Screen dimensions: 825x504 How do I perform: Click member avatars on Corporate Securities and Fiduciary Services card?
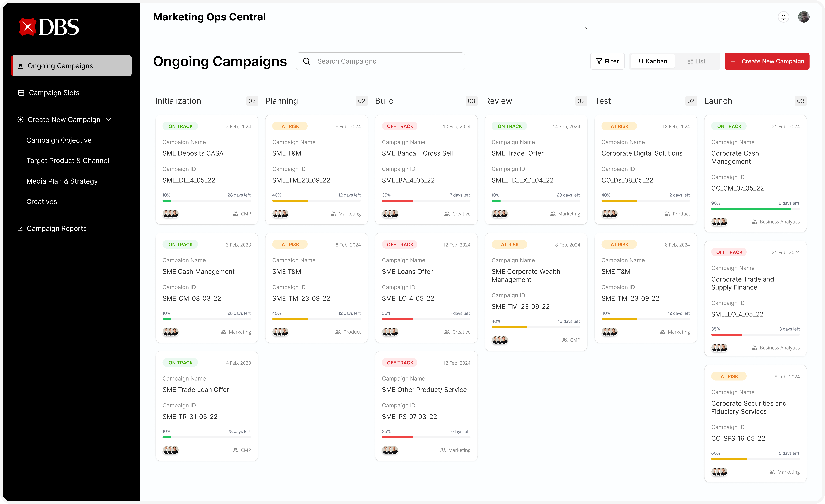720,472
